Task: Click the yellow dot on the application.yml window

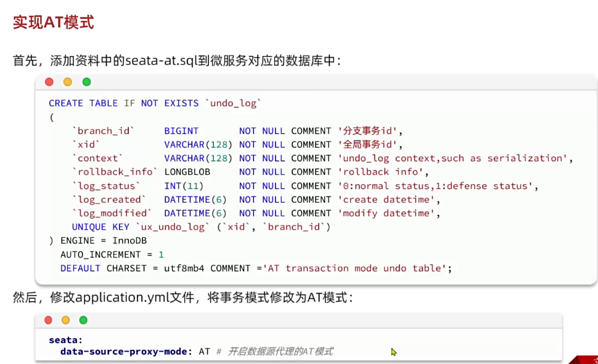Action: pyautogui.click(x=66, y=320)
